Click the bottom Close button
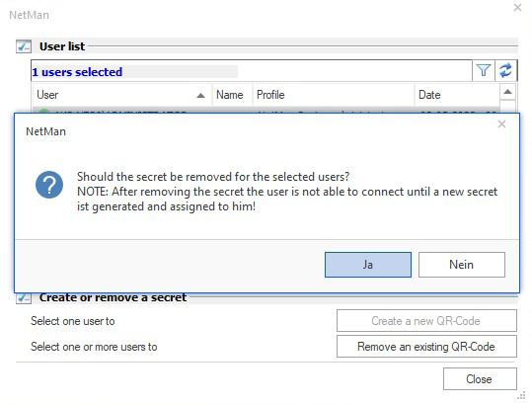This screenshot has width=532, height=406. pos(480,379)
